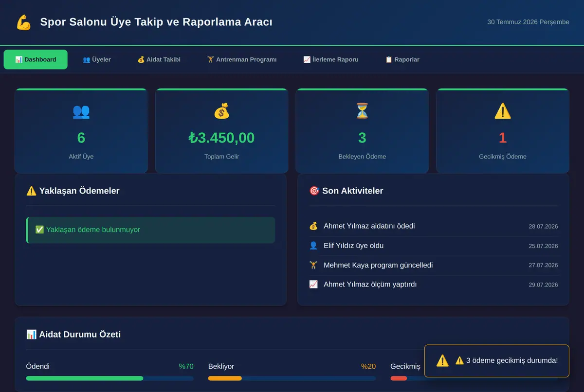Image resolution: width=584 pixels, height=392 pixels.
Task: Click the large warning icon in the notification toast
Action: click(x=442, y=360)
